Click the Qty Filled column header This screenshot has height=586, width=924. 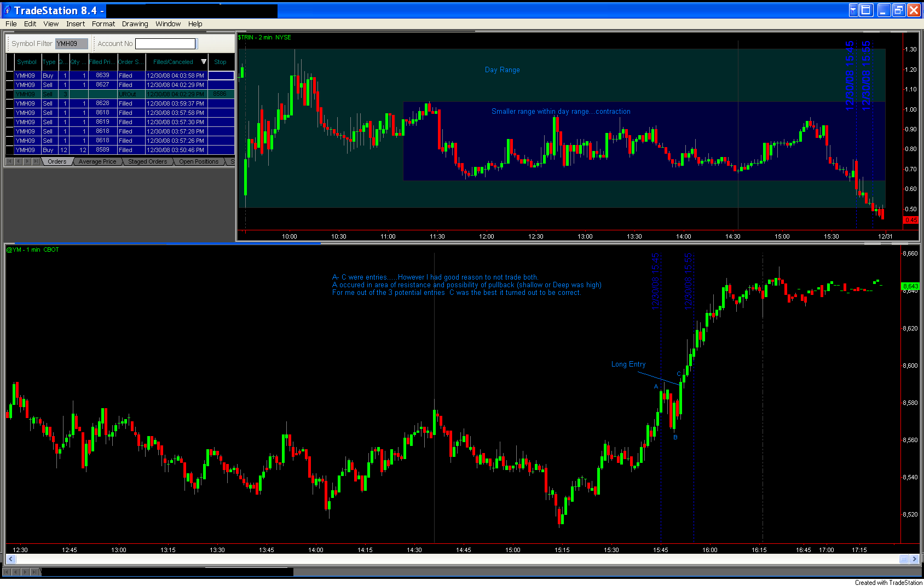click(x=78, y=62)
